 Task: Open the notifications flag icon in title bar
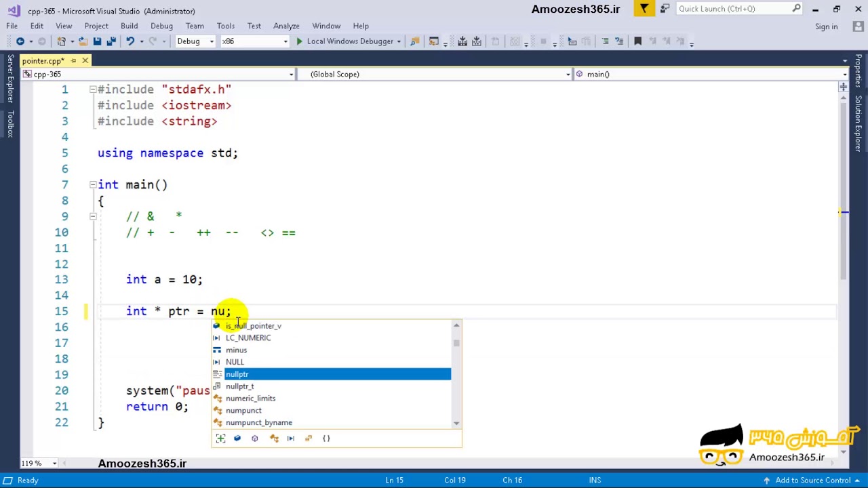pyautogui.click(x=644, y=9)
